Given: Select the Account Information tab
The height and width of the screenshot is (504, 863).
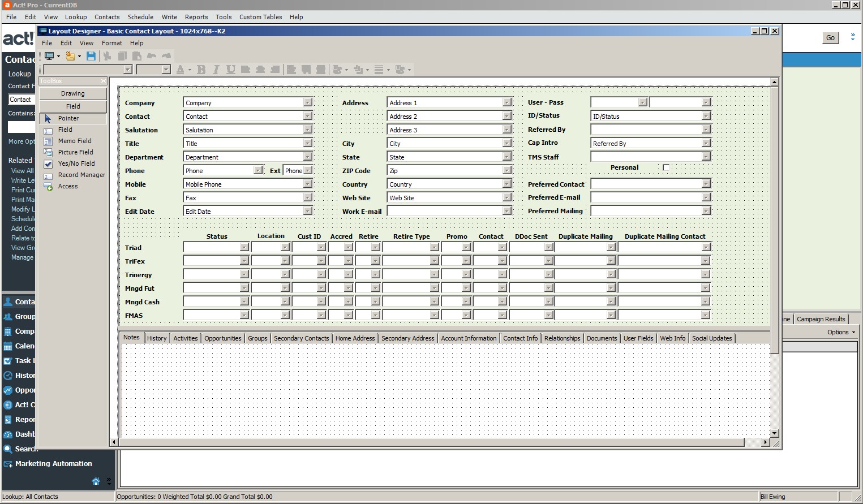Looking at the screenshot, I should (469, 338).
